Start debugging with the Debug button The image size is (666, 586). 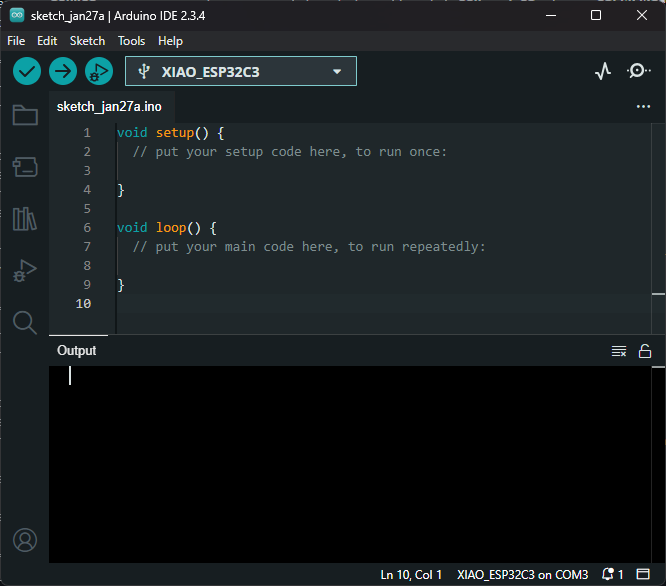pyautogui.click(x=98, y=71)
